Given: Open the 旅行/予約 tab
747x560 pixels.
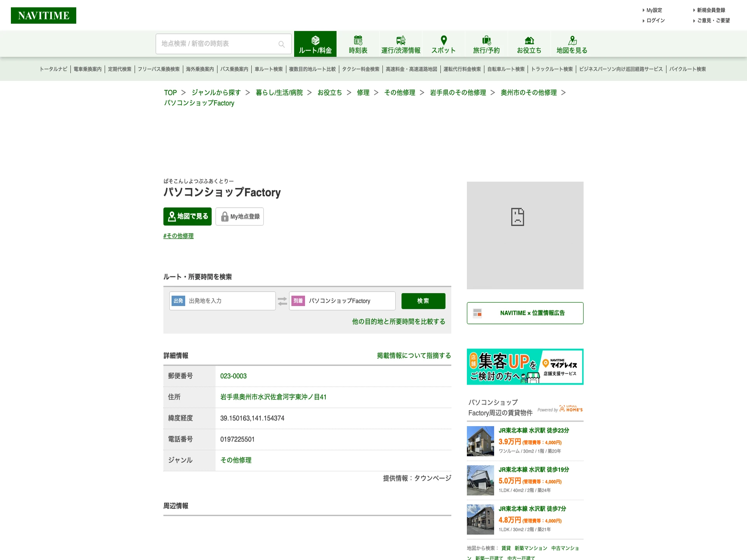Looking at the screenshot, I should click(x=486, y=44).
